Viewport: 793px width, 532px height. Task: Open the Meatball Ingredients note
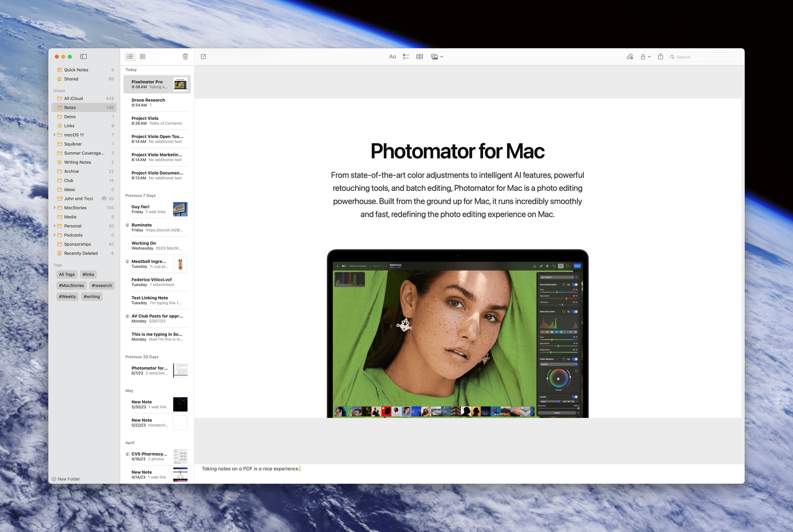(x=157, y=264)
